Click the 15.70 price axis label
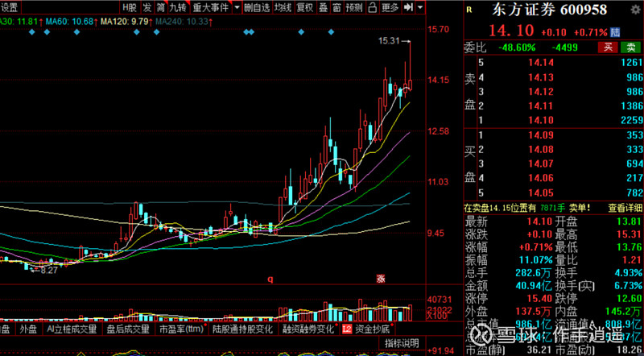 [x=438, y=29]
